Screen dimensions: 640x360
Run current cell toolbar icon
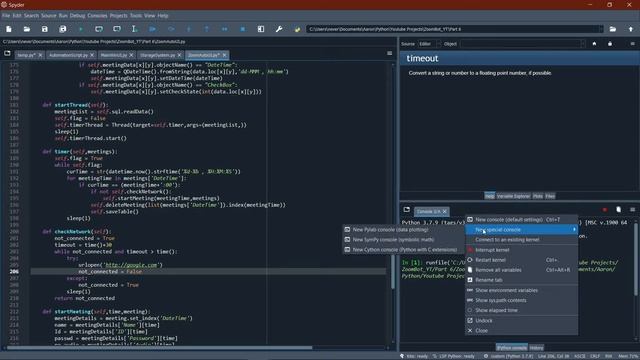point(99,29)
